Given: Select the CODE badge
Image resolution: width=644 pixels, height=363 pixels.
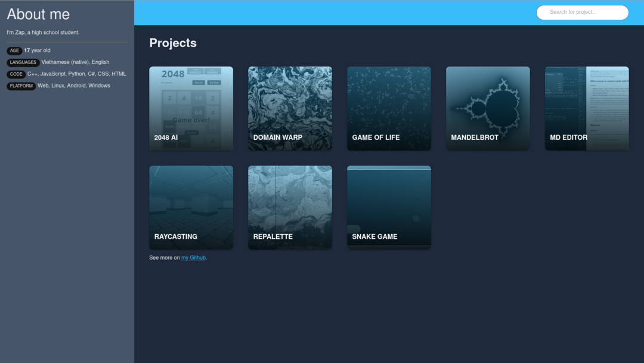Looking at the screenshot, I should point(16,74).
